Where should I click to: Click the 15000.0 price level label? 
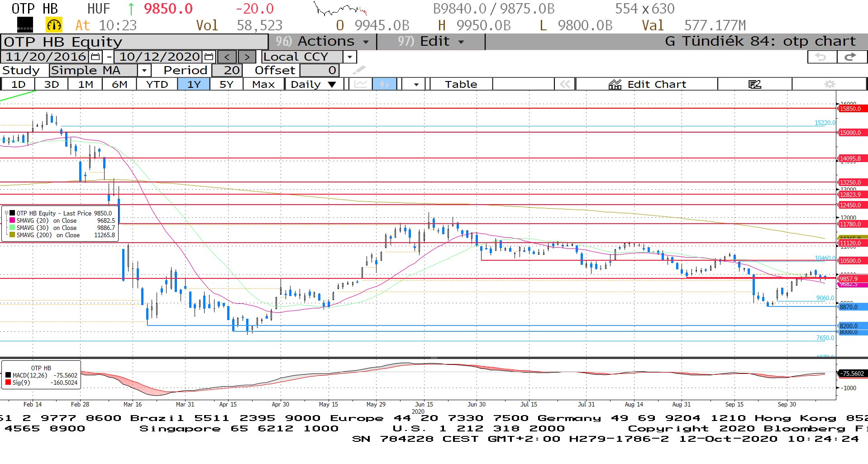(853, 133)
